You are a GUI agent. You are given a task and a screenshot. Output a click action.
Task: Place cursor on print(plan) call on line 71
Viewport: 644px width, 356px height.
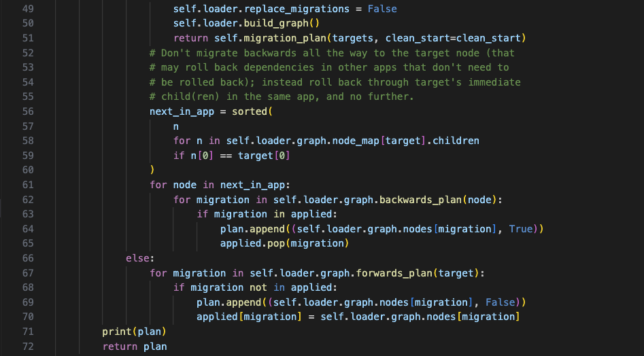(x=134, y=332)
